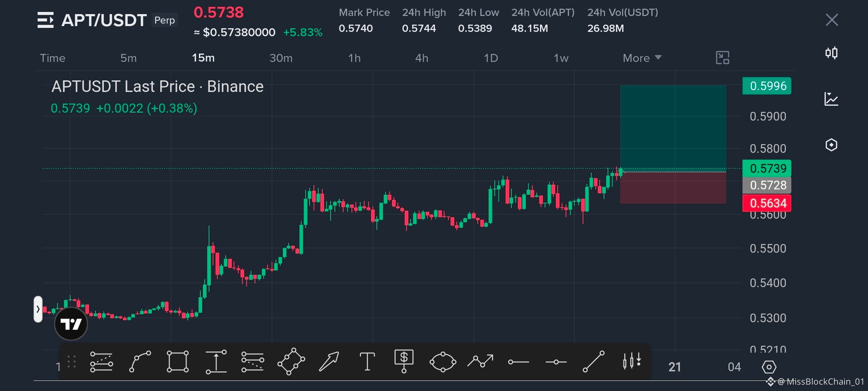
Task: Select the ellipse drawing tool
Action: pyautogui.click(x=443, y=362)
